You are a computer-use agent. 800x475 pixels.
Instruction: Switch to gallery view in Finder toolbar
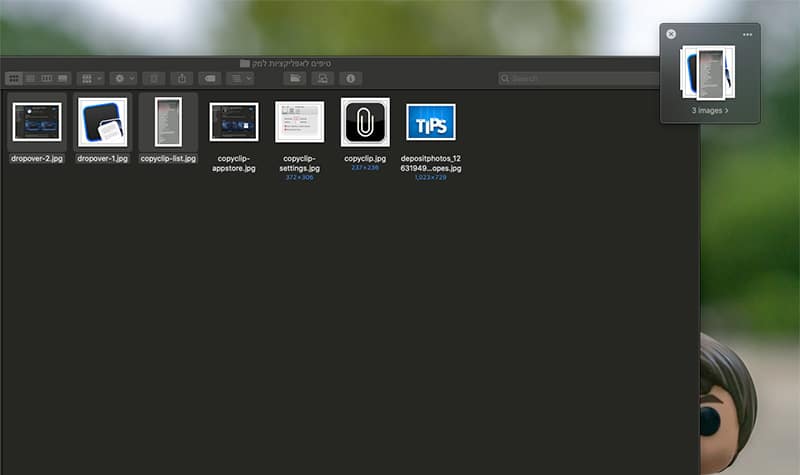click(62, 78)
